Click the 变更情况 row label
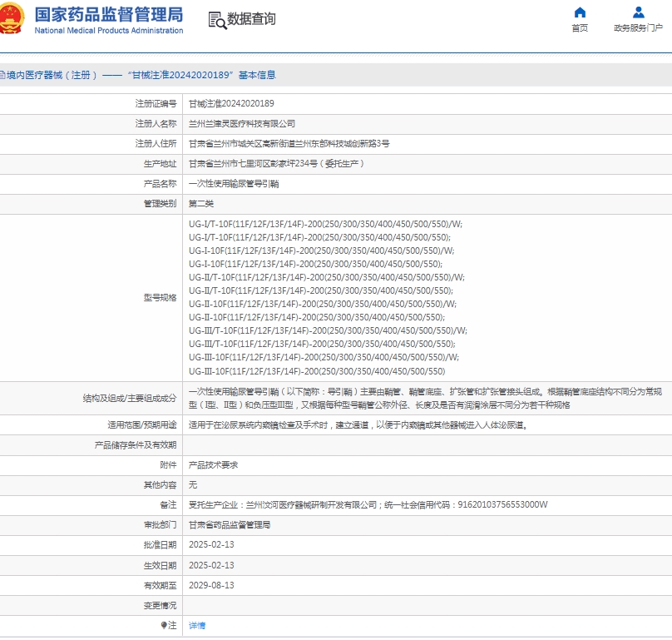 (x=160, y=605)
